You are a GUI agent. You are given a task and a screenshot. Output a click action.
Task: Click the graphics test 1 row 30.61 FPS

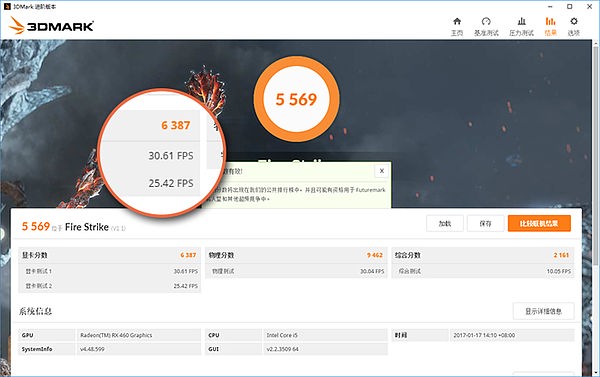click(x=109, y=271)
